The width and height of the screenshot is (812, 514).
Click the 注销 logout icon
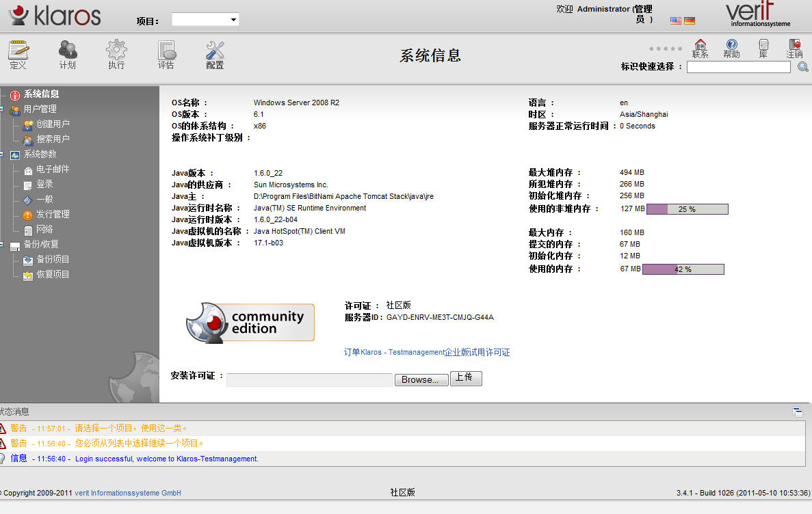pos(794,49)
